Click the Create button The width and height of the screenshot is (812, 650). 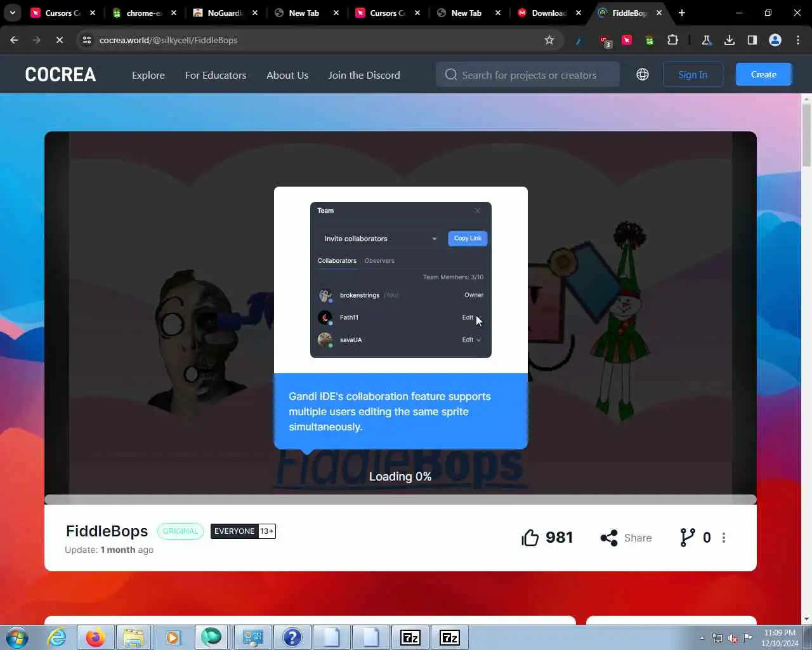(x=764, y=74)
